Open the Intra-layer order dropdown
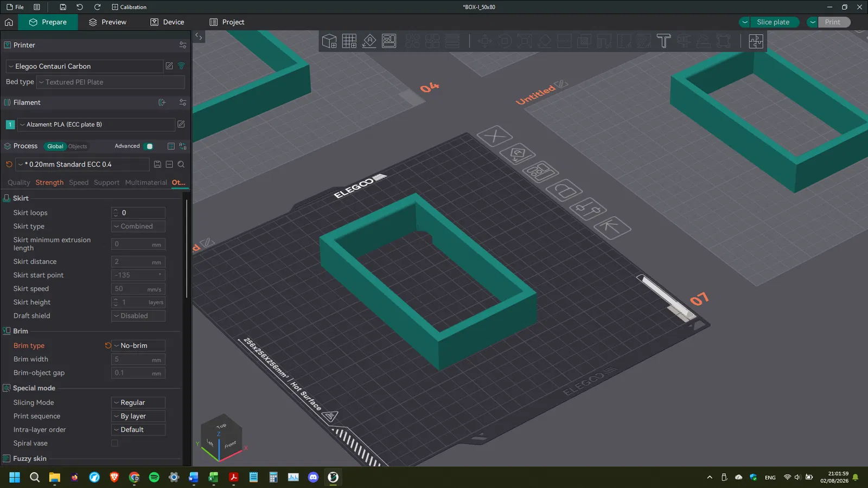 coord(138,430)
